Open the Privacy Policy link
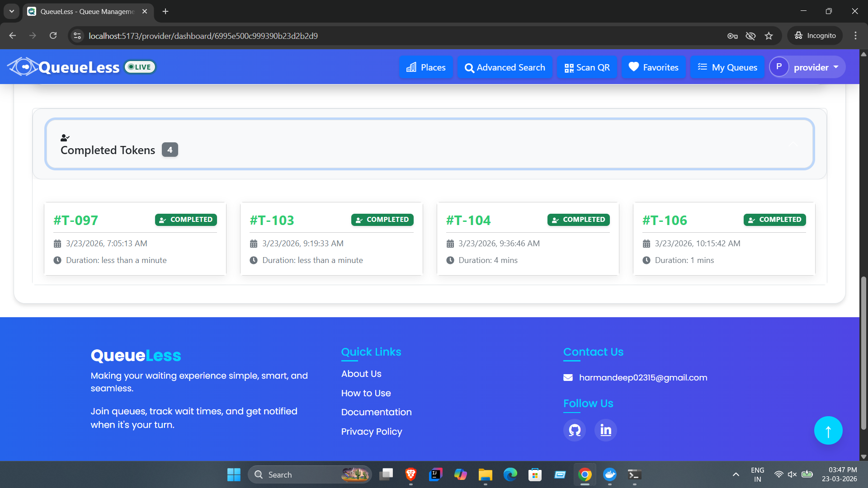Image resolution: width=868 pixels, height=488 pixels. (372, 432)
